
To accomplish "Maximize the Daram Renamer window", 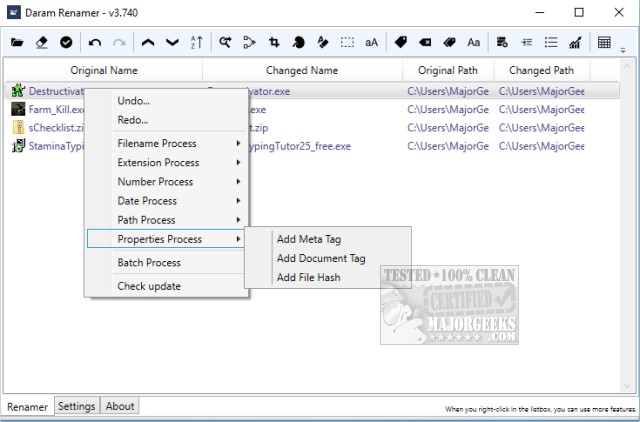I will pyautogui.click(x=579, y=13).
